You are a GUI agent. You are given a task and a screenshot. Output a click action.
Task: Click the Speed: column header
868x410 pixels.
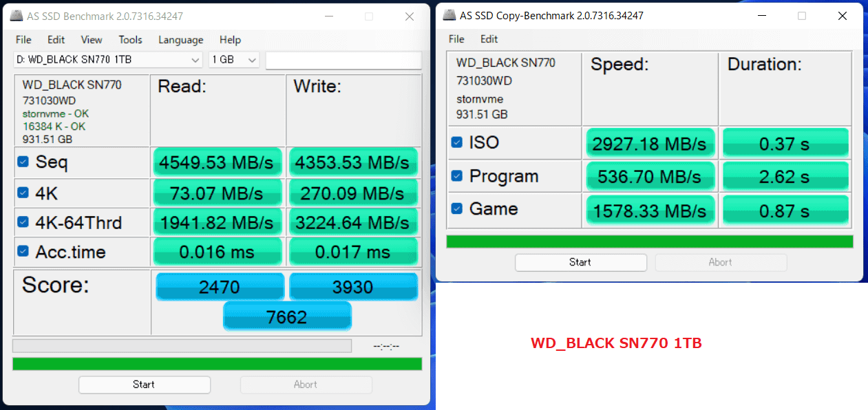(620, 65)
